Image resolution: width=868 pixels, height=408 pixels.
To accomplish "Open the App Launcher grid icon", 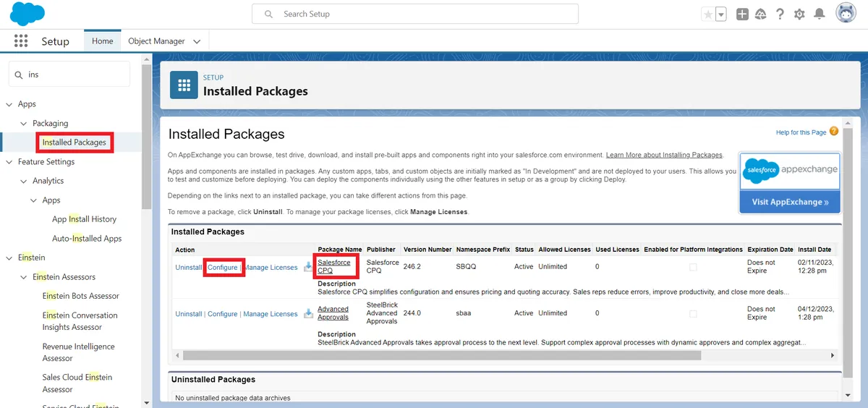I will [20, 41].
